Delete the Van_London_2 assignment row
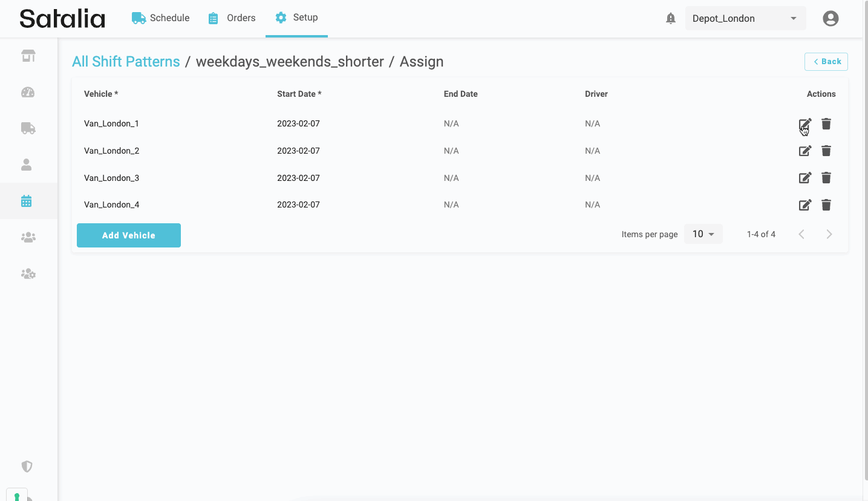Screen dimensions: 868x501 click(x=826, y=151)
